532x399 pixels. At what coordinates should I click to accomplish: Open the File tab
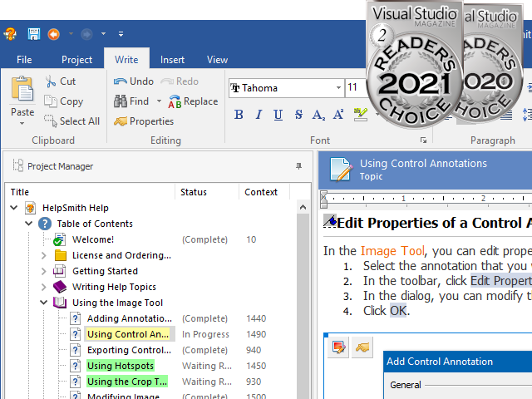point(24,60)
